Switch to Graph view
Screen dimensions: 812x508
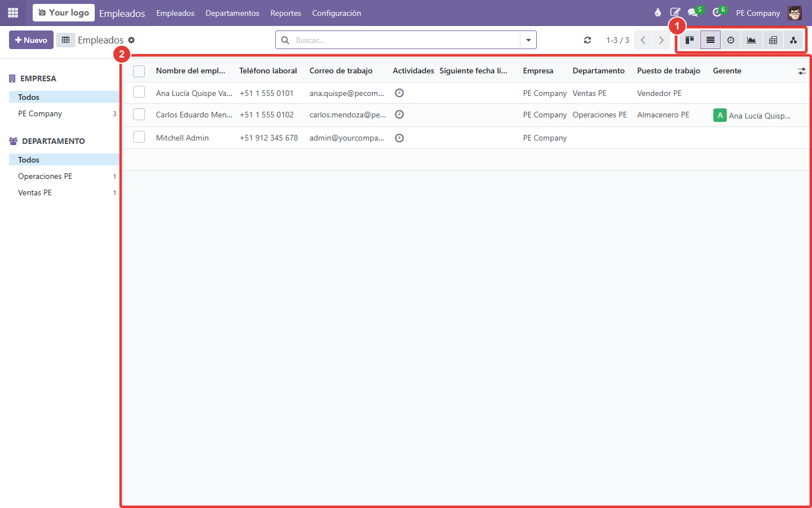pyautogui.click(x=752, y=40)
